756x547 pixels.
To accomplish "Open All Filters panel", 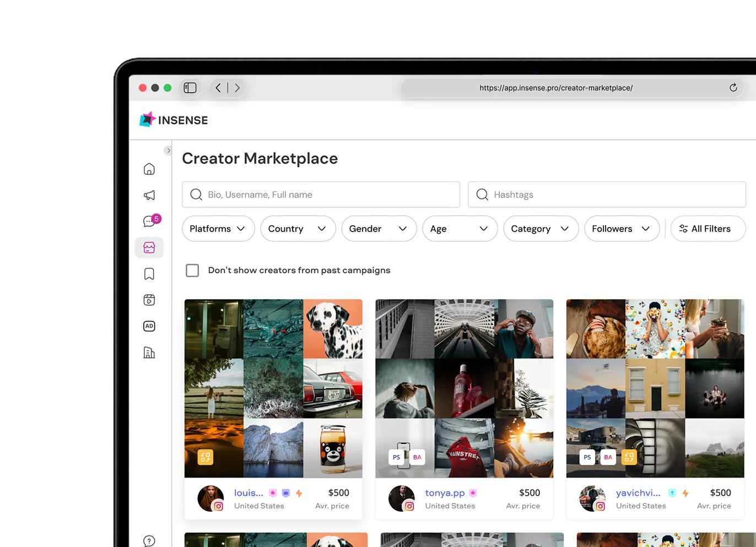I will [708, 228].
